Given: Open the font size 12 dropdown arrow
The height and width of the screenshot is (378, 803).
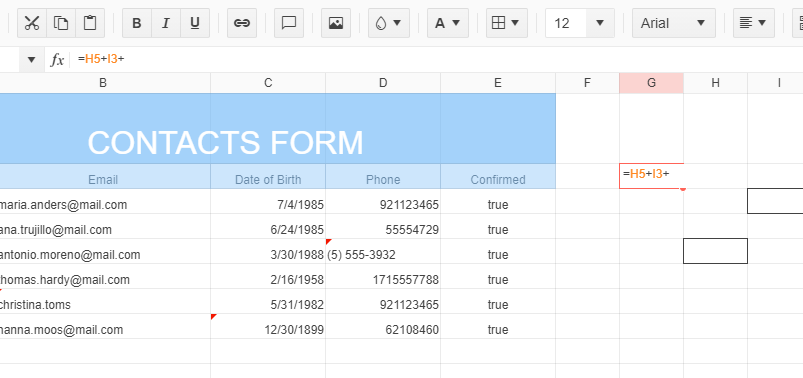Looking at the screenshot, I should coord(600,23).
